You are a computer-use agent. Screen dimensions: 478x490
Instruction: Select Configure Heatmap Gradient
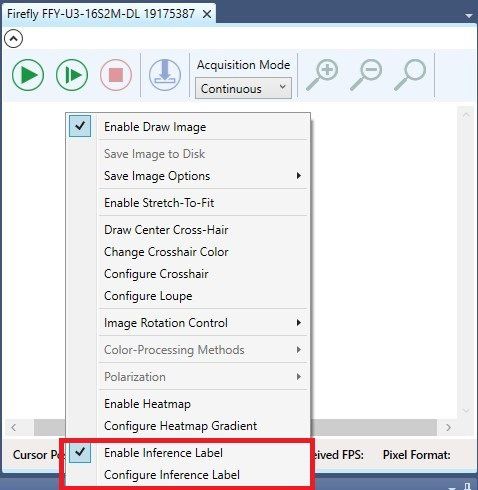tap(187, 426)
